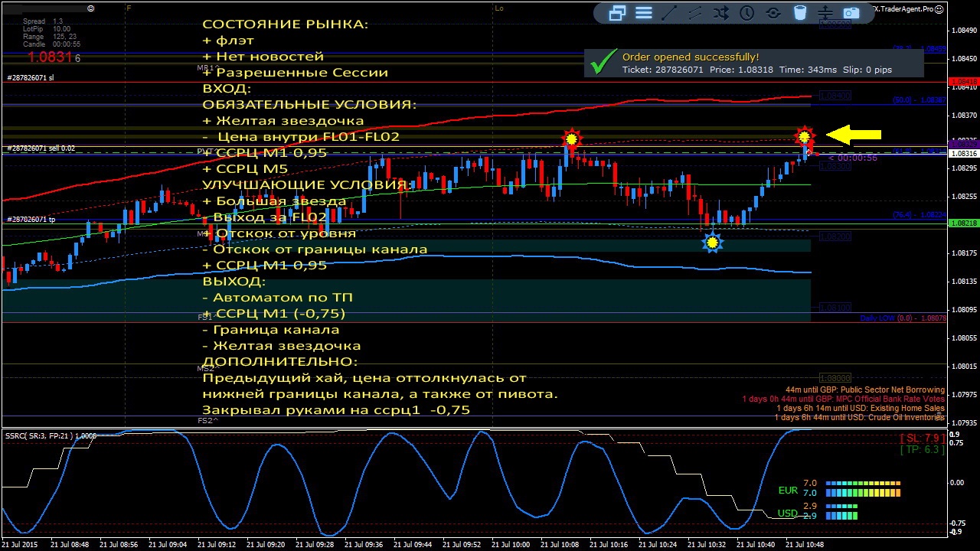Image resolution: width=980 pixels, height=551 pixels.
Task: Click the green checkmark in order notification
Action: [605, 61]
